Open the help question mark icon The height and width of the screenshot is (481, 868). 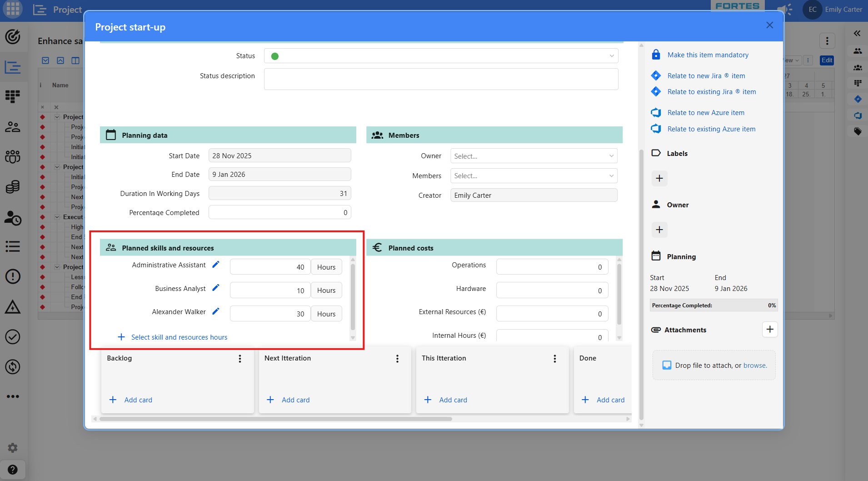(13, 470)
